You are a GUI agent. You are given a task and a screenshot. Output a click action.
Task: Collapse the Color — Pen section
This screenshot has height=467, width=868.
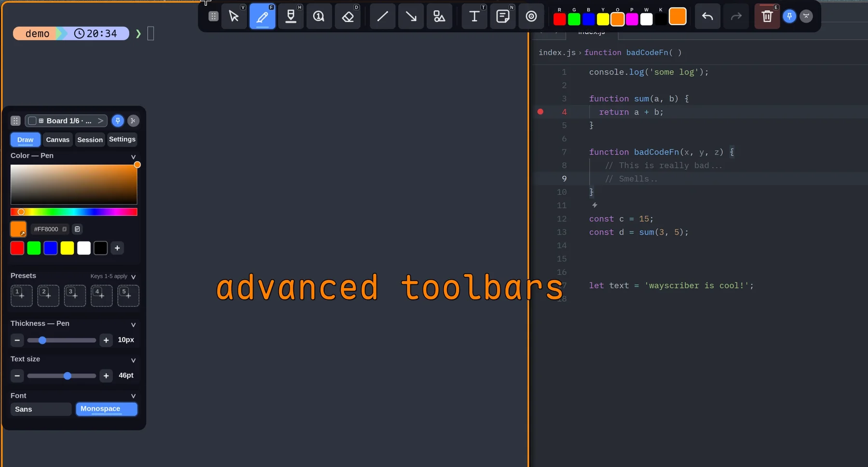pyautogui.click(x=134, y=157)
